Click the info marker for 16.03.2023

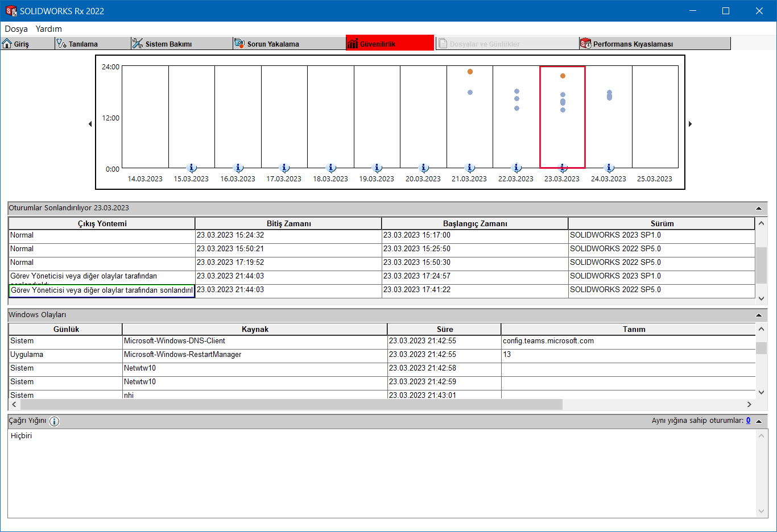pos(238,168)
